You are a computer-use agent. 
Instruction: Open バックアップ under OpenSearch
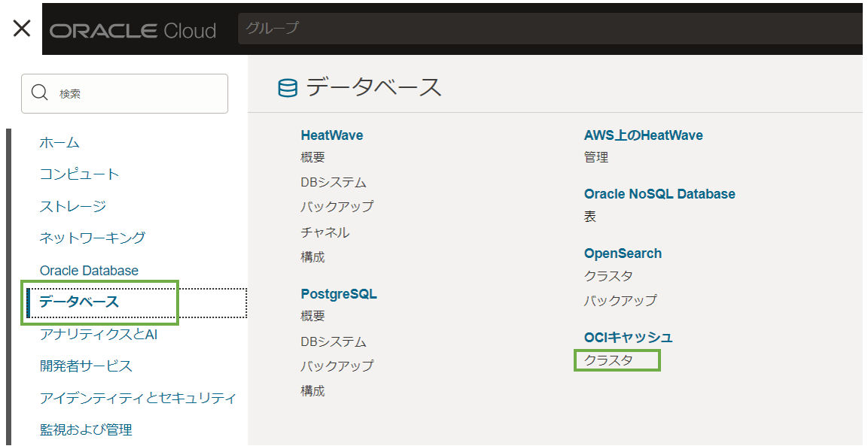(x=620, y=300)
